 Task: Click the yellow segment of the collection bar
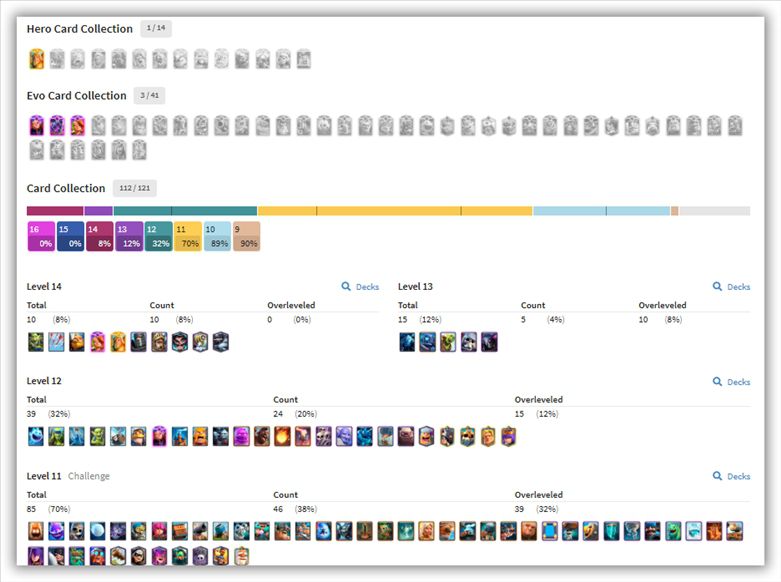[395, 211]
